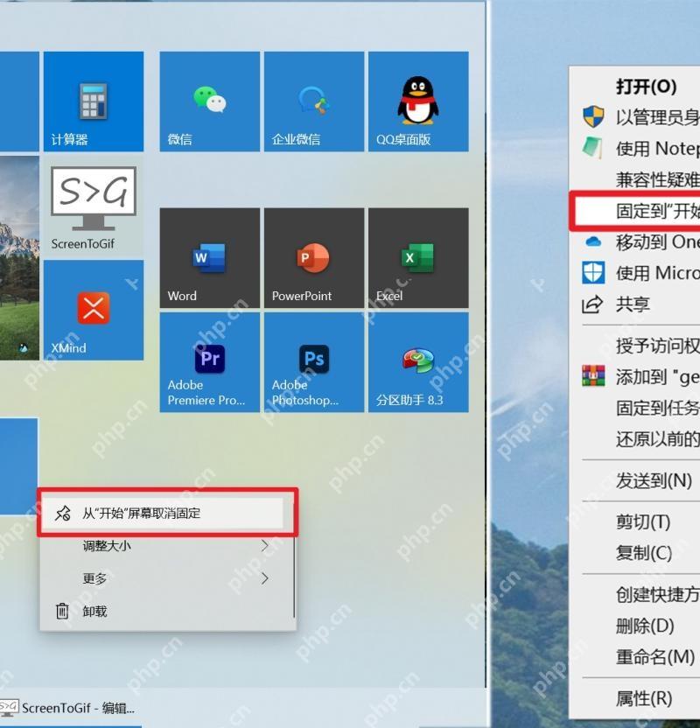Choose 共享 in the context menu
This screenshot has height=728, width=700.
(635, 304)
